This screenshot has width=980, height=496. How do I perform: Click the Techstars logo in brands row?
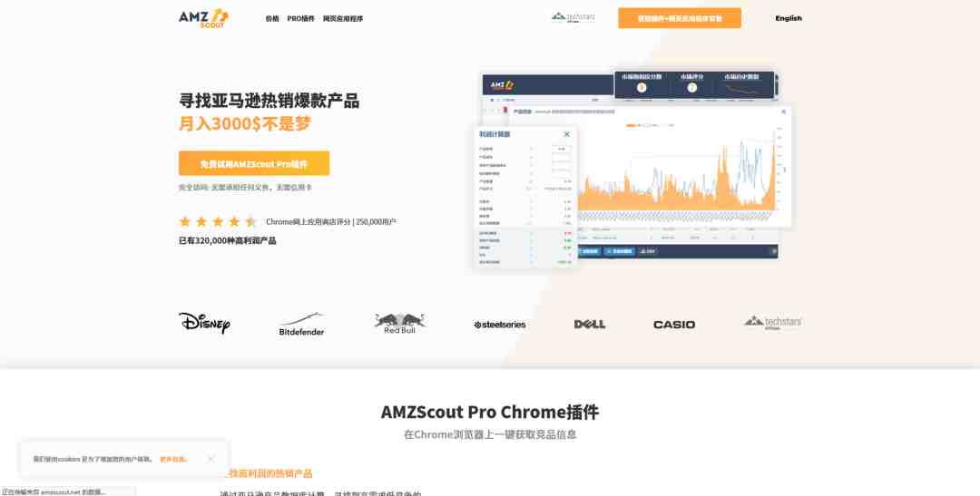click(x=772, y=322)
